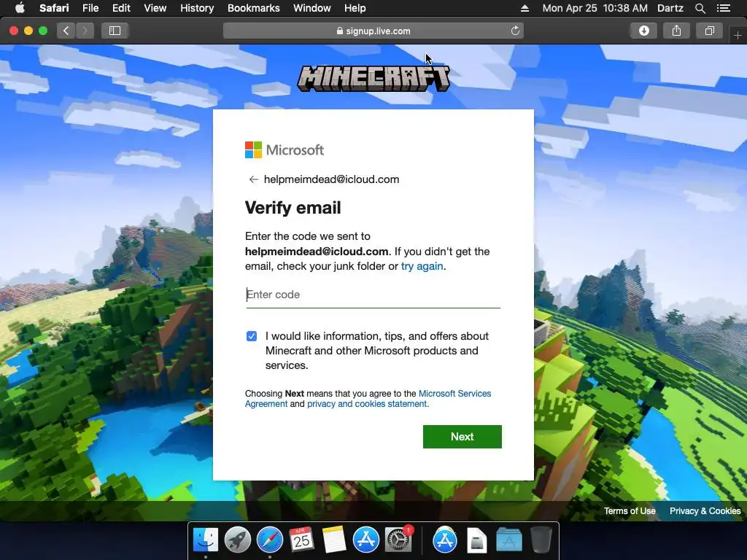The height and width of the screenshot is (560, 747).
Task: Toggle the Safari sidebar button
Action: click(x=115, y=31)
